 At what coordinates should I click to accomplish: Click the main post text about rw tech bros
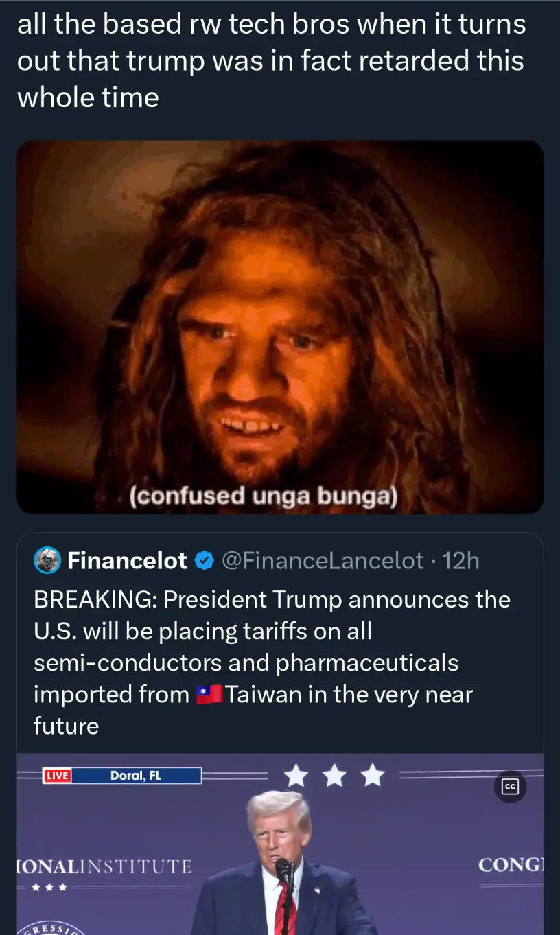(272, 61)
